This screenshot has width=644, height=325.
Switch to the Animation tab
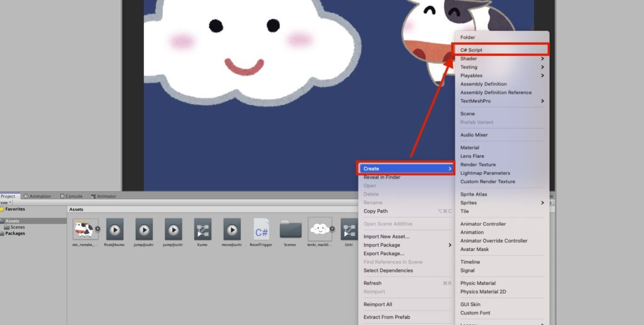pos(37,196)
